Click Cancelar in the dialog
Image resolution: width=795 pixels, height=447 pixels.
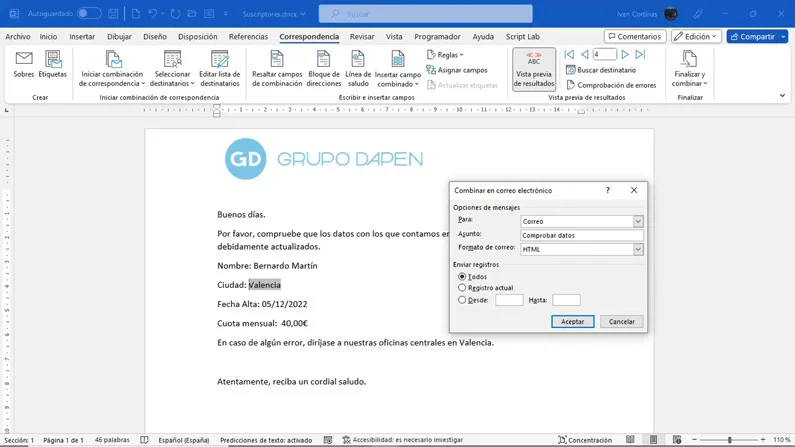pos(622,321)
